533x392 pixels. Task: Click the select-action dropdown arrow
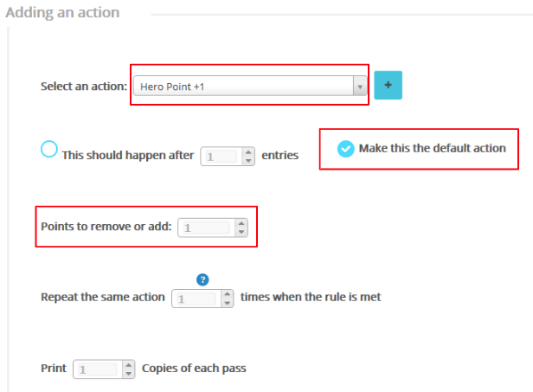click(x=359, y=86)
